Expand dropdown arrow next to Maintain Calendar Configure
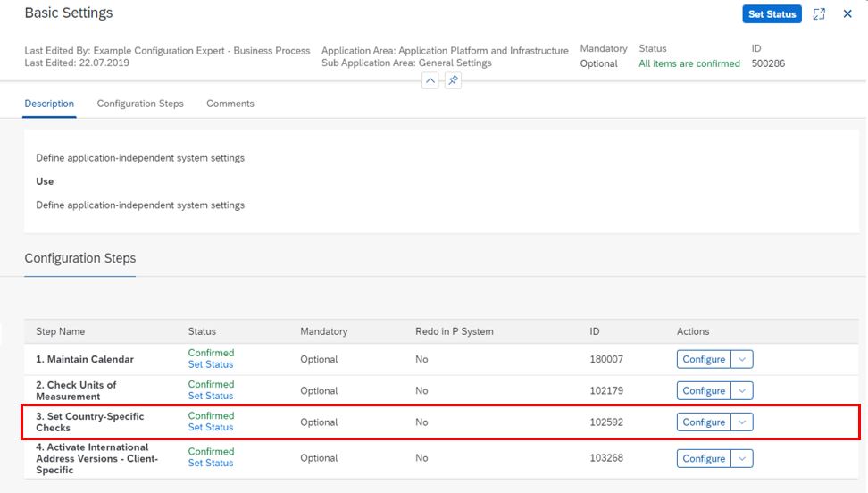 point(742,359)
